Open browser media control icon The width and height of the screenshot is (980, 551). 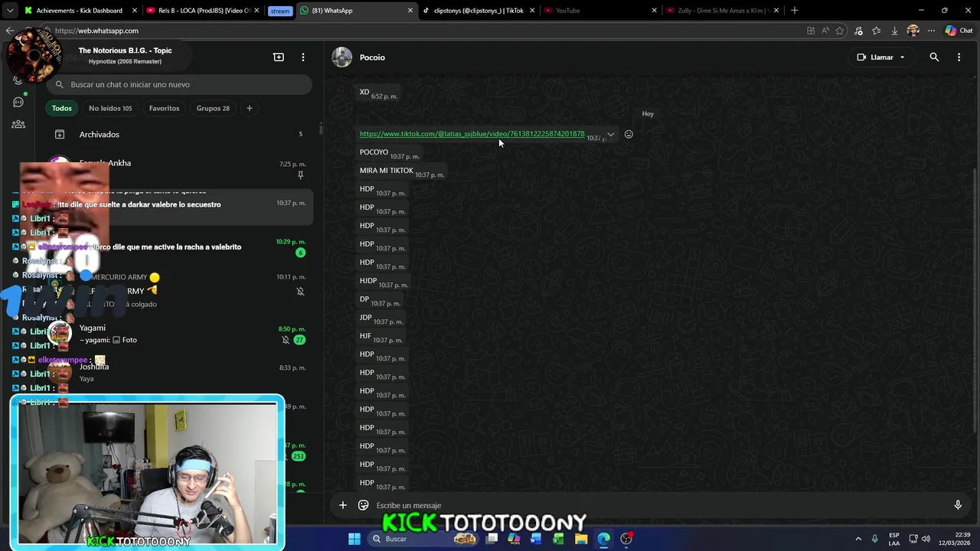tap(858, 31)
